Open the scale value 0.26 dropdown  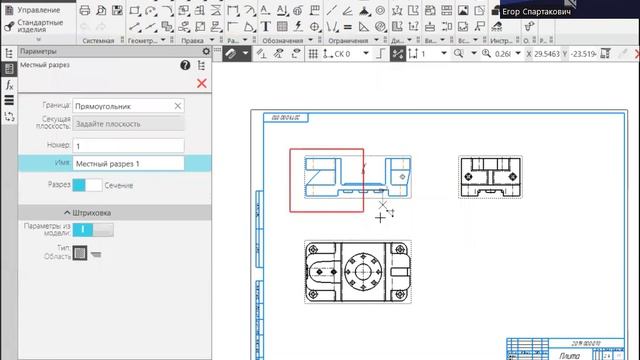(x=518, y=53)
